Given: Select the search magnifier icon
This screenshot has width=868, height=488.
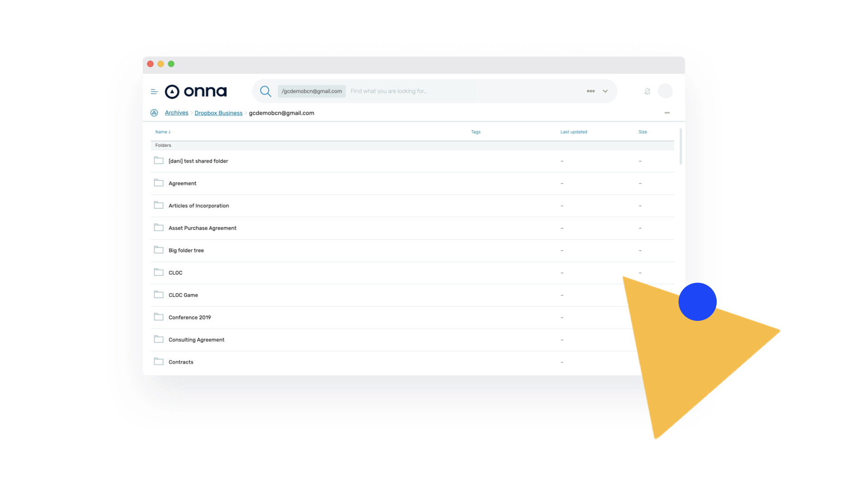Looking at the screenshot, I should pyautogui.click(x=266, y=91).
